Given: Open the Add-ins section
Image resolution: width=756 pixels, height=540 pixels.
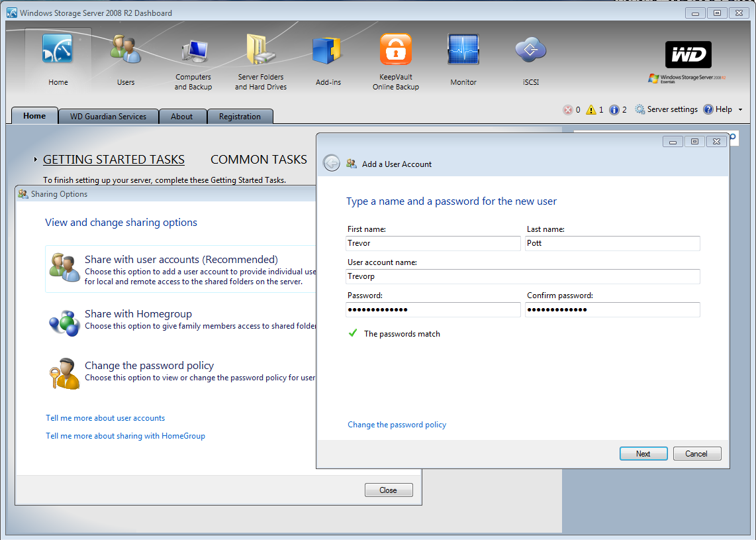Looking at the screenshot, I should pos(328,60).
